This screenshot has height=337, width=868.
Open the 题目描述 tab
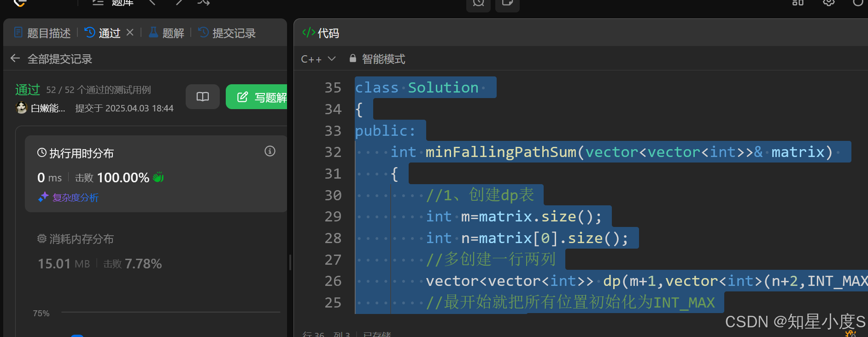click(42, 33)
